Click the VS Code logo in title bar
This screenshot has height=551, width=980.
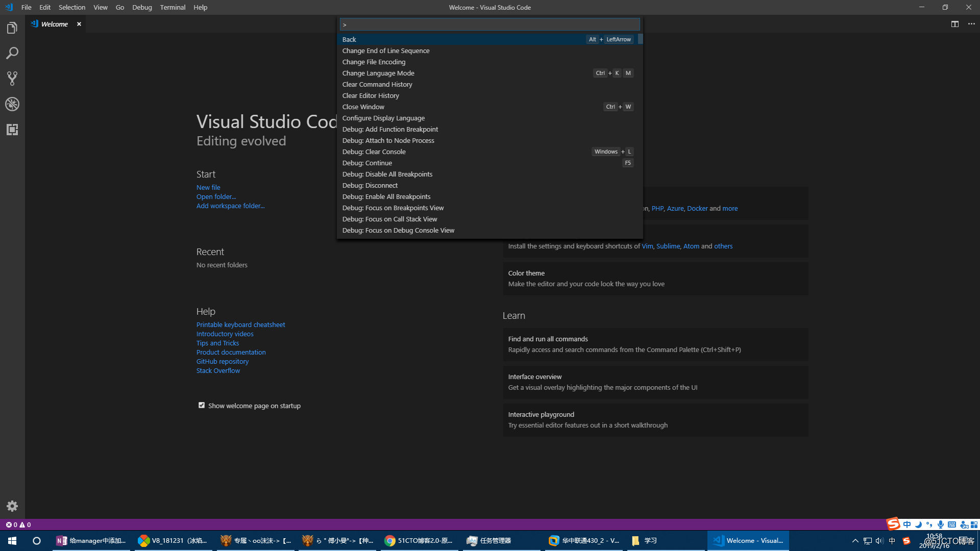click(x=9, y=7)
